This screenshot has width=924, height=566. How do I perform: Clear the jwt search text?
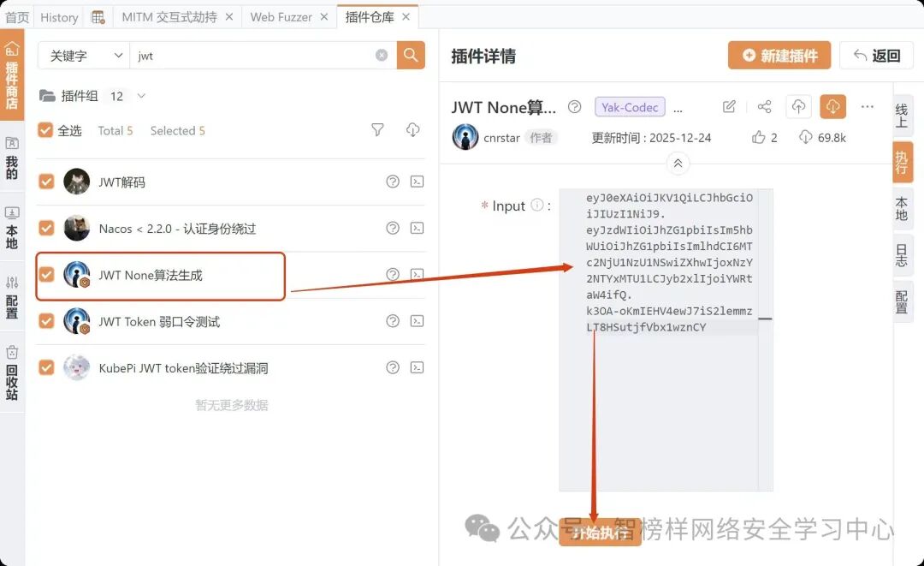(382, 56)
